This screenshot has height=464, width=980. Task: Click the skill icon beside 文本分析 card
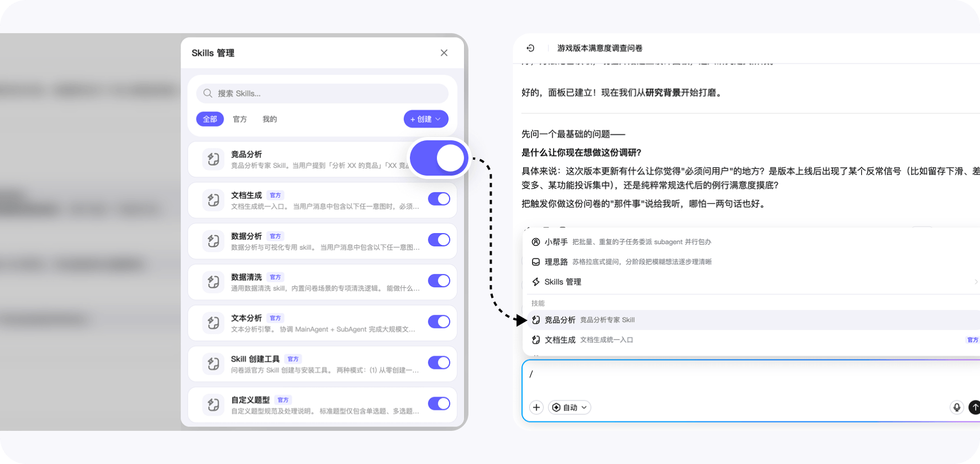pos(213,323)
